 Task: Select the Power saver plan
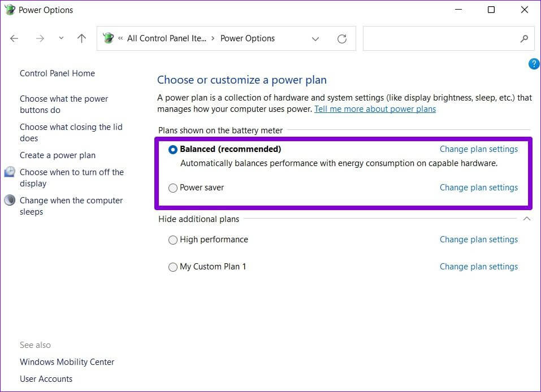[x=173, y=188]
